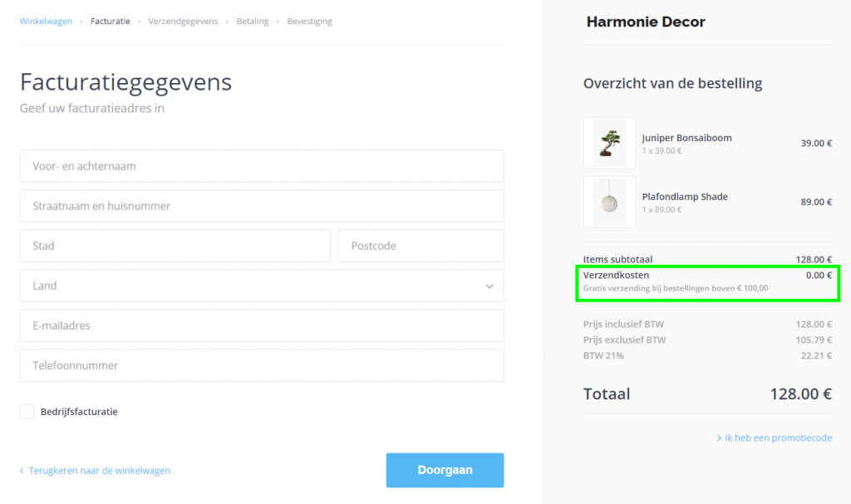Click the Bedrijfsfacturatie label text
Screen dimensions: 851x504
pyautogui.click(x=79, y=412)
